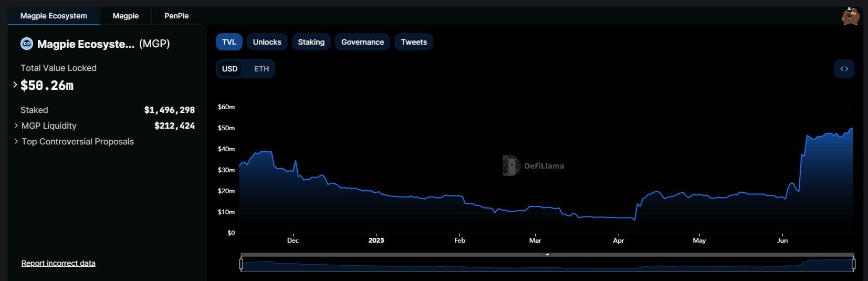The width and height of the screenshot is (868, 281).
Task: Click the $50.26m total value
Action: (x=47, y=85)
